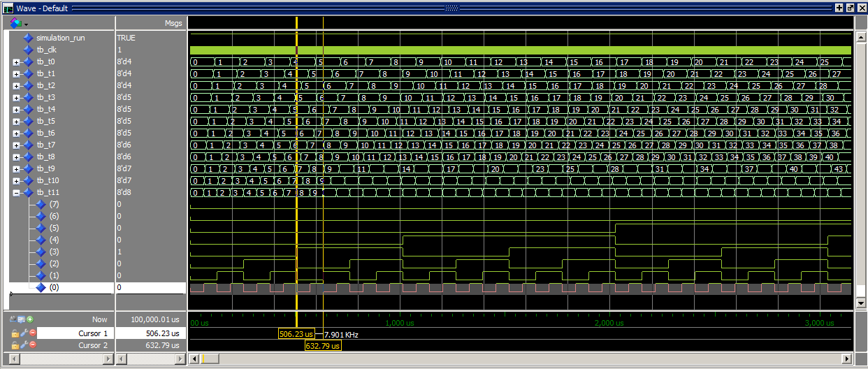Undock the Wave window with the dock button
Screen dimensions: 868x369
850,8
